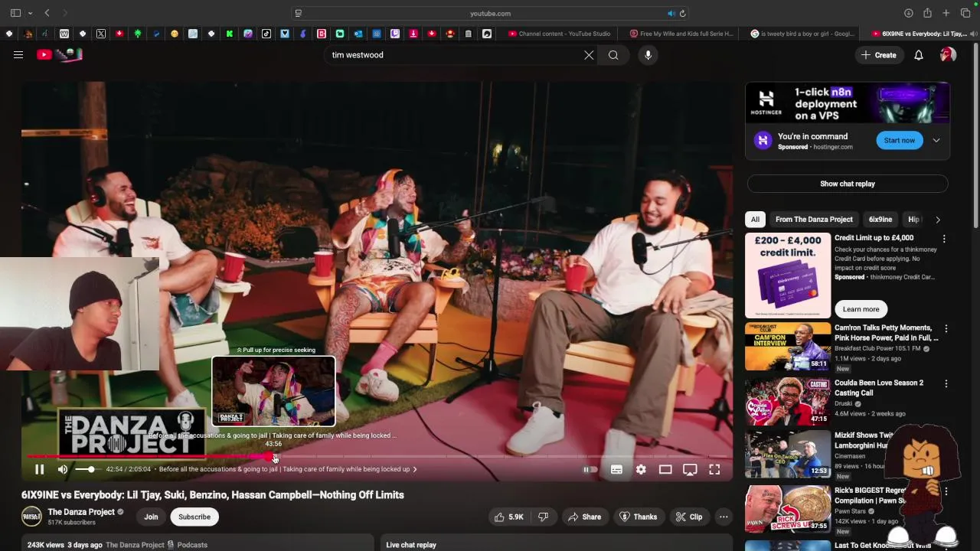Open AirPlay from the player
980x551 pixels.
pyautogui.click(x=690, y=469)
